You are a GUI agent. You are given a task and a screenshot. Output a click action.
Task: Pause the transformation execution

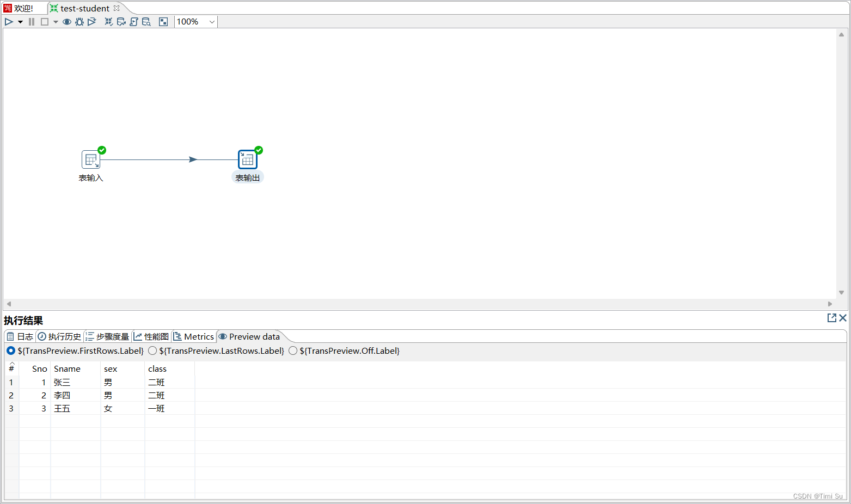tap(31, 22)
